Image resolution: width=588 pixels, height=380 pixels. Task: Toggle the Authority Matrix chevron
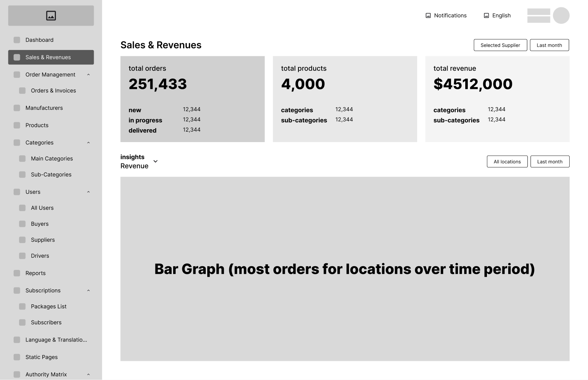[89, 374]
